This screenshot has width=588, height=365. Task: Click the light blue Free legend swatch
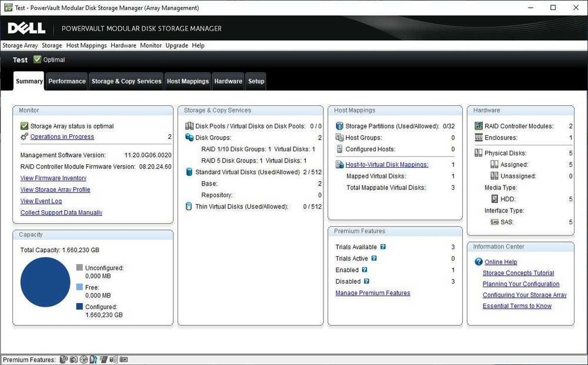79,287
